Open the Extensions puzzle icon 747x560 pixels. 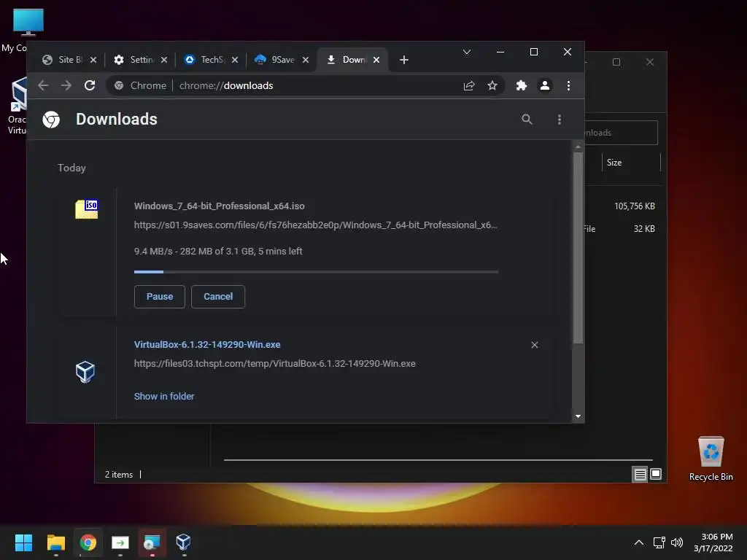pos(522,86)
